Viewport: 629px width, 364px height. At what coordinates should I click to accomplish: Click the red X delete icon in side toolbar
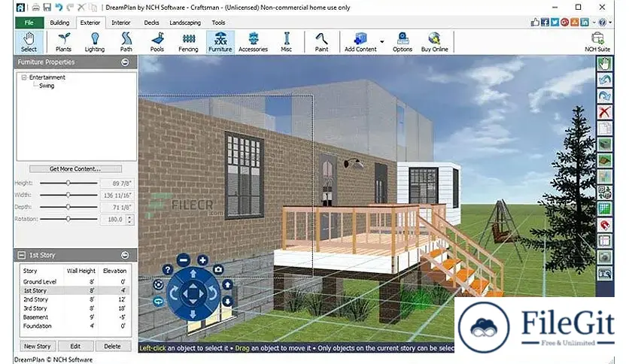pyautogui.click(x=604, y=112)
